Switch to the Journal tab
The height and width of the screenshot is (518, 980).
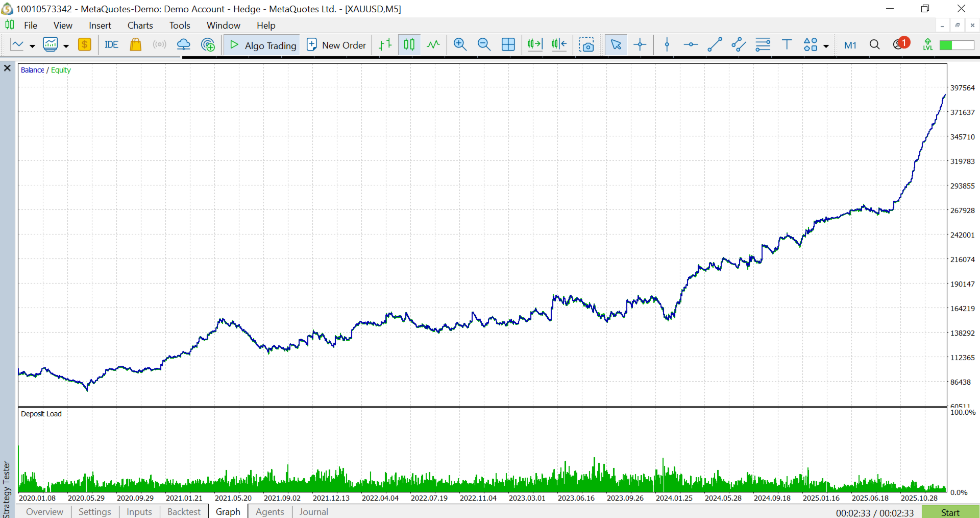point(314,511)
